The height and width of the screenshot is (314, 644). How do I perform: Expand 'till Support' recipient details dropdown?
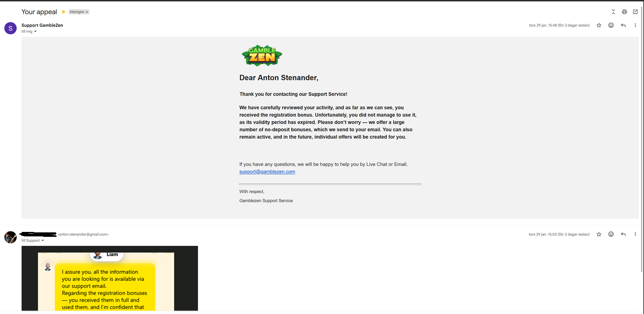coord(43,241)
